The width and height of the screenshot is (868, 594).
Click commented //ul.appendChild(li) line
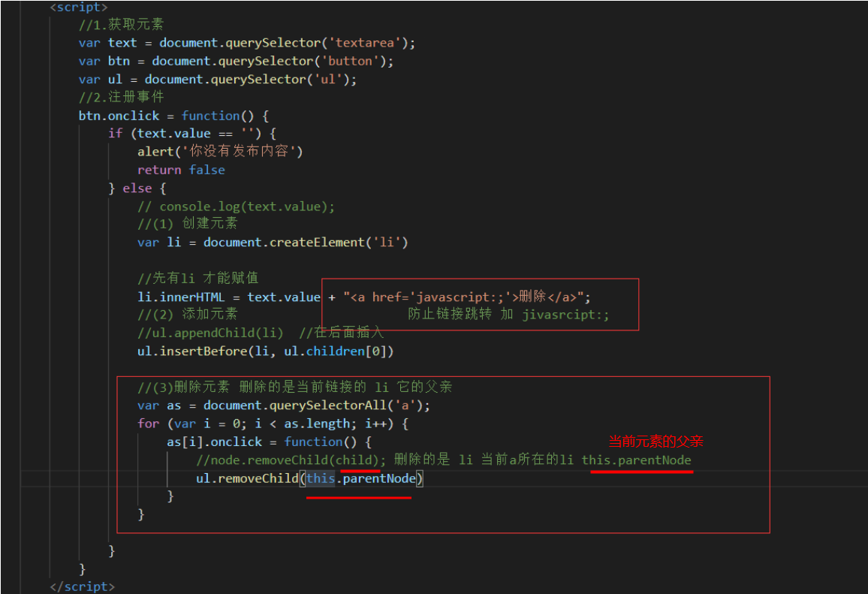point(210,333)
